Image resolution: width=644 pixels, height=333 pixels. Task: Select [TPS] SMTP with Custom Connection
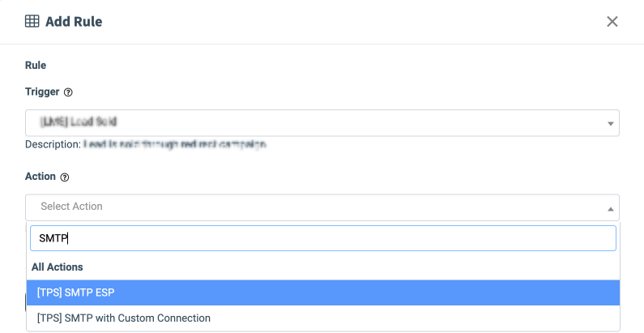(123, 318)
